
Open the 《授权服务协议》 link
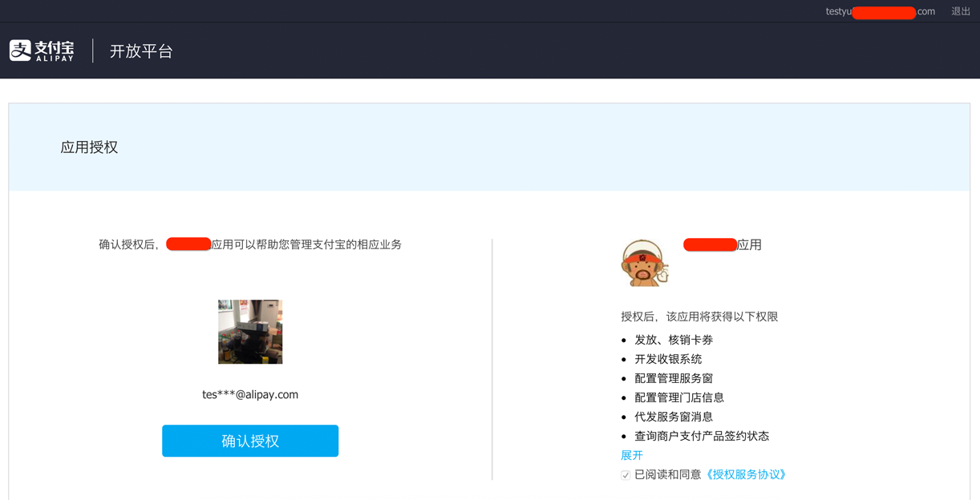click(747, 474)
